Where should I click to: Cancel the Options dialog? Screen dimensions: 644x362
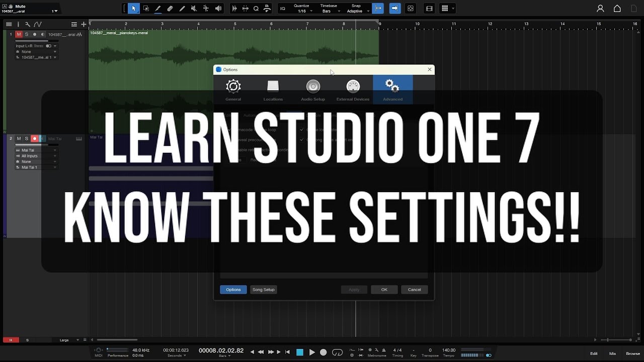point(415,290)
